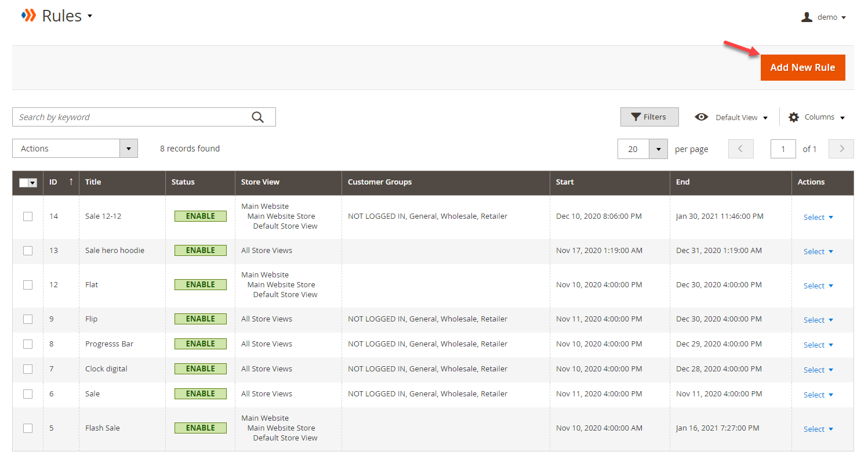Viewport: 868px width, 466px height.
Task: Open the per page dropdown
Action: click(658, 149)
